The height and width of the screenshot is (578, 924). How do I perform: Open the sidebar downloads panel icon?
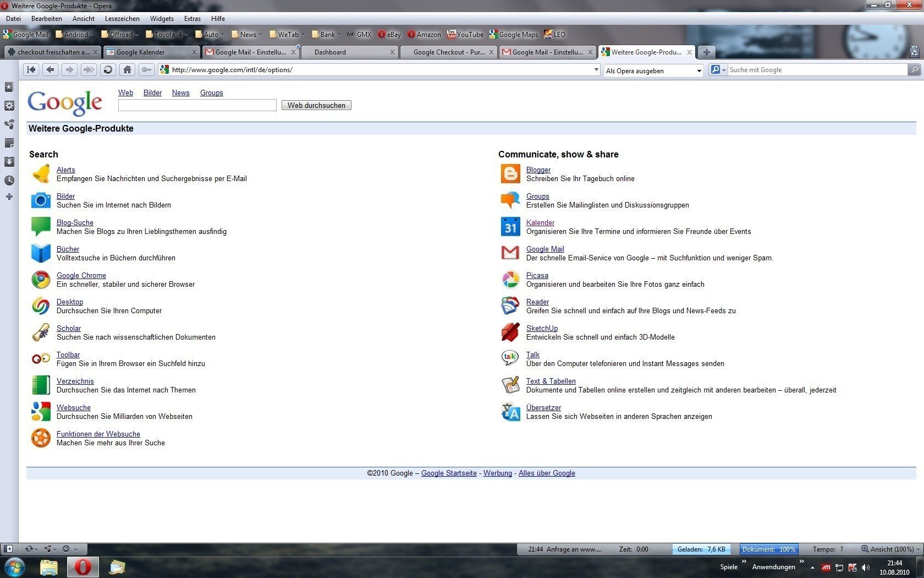[9, 162]
